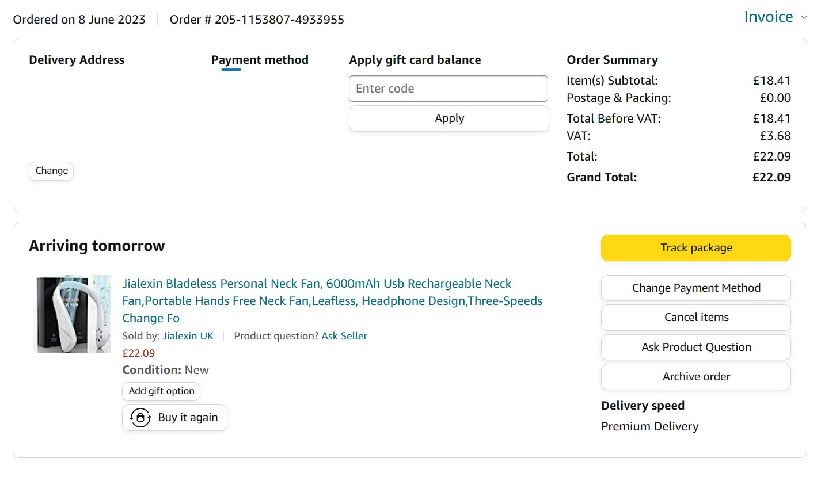Visit the Jialexin UK seller page
Image resolution: width=821 pixels, height=504 pixels.
point(188,336)
